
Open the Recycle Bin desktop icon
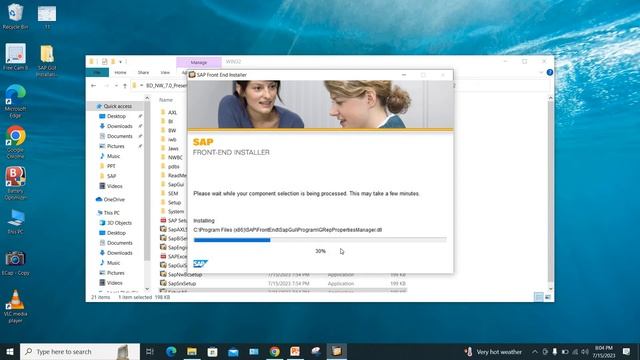point(15,16)
